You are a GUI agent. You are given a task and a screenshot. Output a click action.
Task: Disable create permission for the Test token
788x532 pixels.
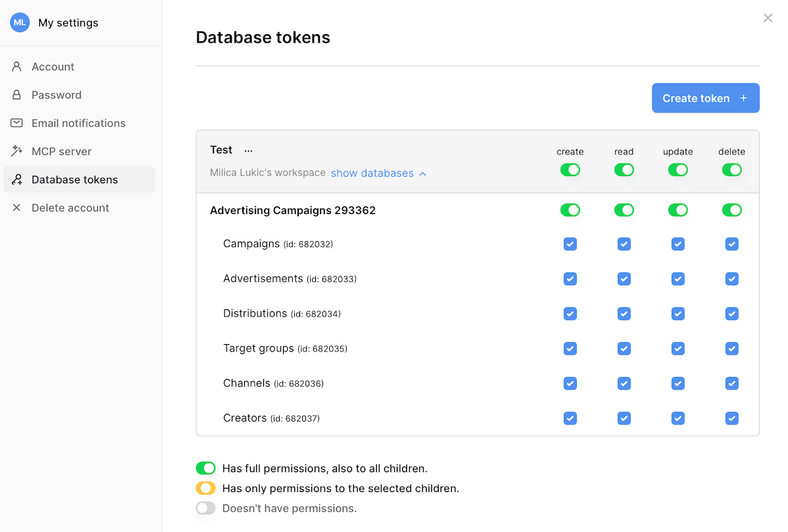click(570, 169)
